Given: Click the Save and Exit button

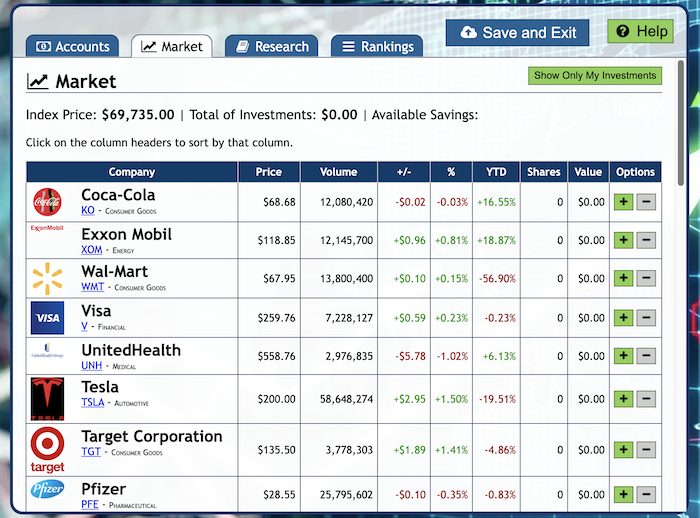Looking at the screenshot, I should [x=519, y=32].
